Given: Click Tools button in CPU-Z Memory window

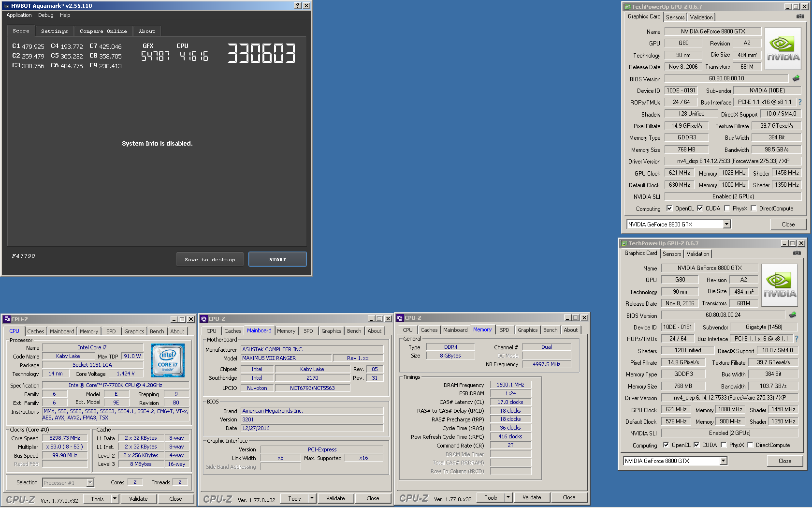Looking at the screenshot, I should coord(491,497).
